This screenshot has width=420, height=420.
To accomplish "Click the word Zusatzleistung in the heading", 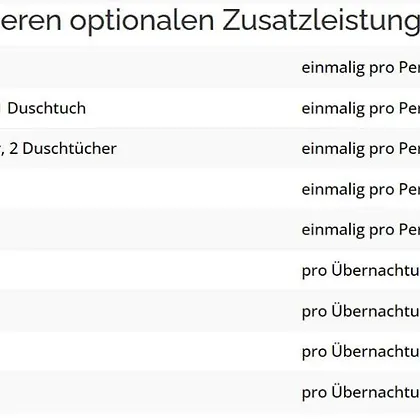I will click(321, 21).
